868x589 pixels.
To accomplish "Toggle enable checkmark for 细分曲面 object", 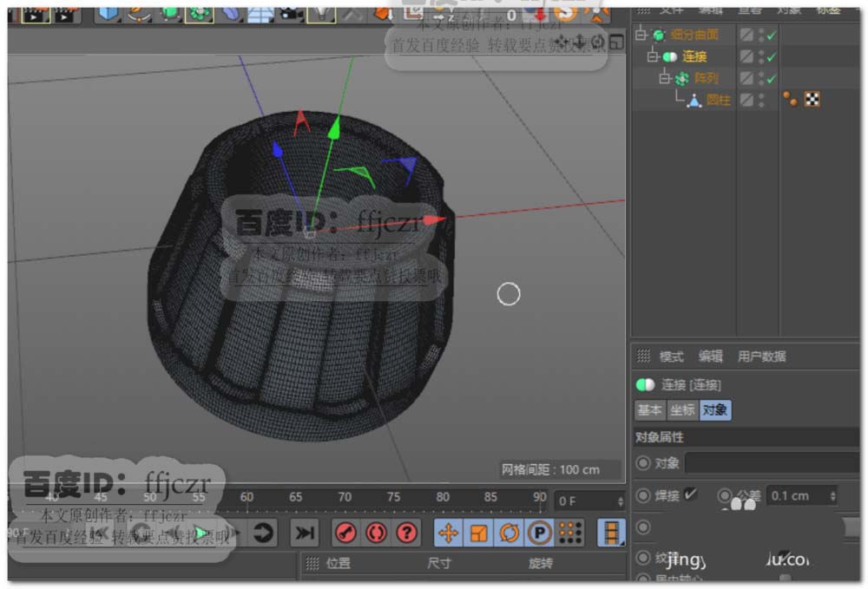I will (771, 36).
